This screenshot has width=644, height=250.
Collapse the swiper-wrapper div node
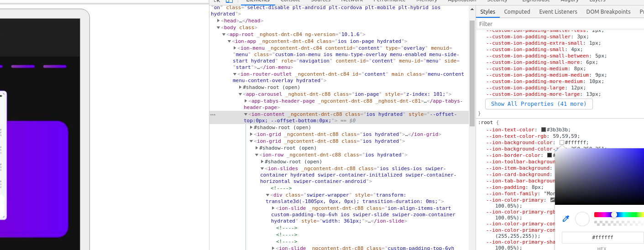click(268, 195)
